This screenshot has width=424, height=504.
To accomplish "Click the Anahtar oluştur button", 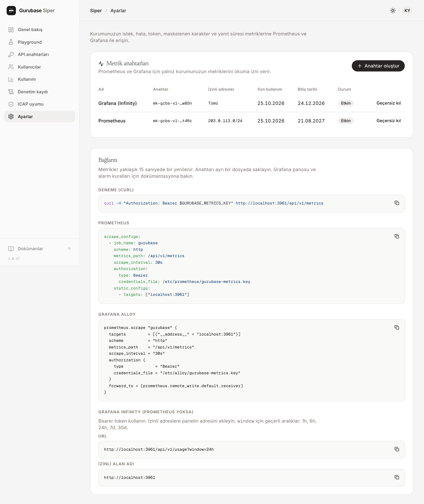I will point(378,66).
